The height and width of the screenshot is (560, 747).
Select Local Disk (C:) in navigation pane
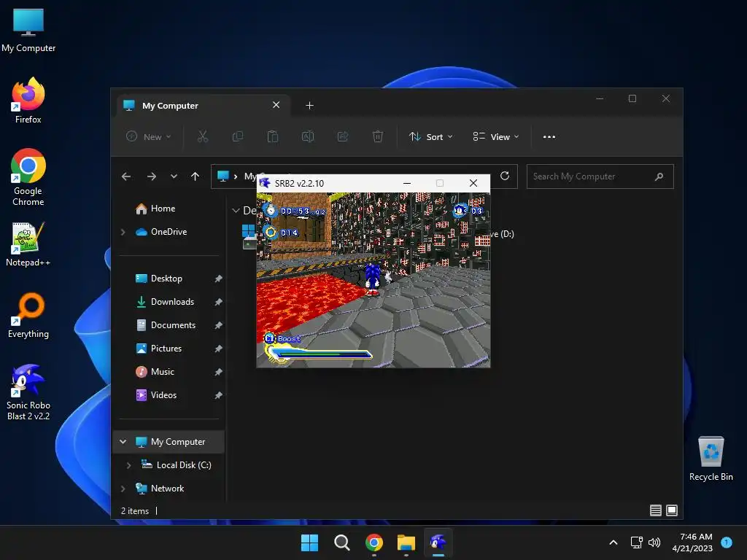(x=177, y=465)
